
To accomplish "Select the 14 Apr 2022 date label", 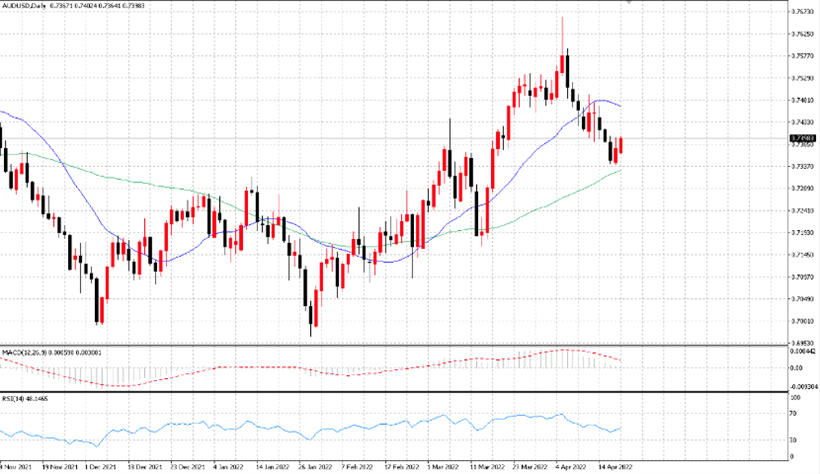I will pyautogui.click(x=615, y=467).
